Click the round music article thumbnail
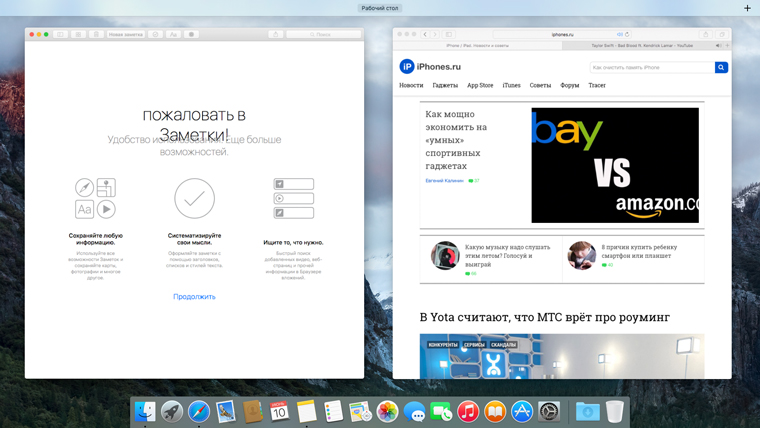Image resolution: width=760 pixels, height=428 pixels. [x=445, y=255]
